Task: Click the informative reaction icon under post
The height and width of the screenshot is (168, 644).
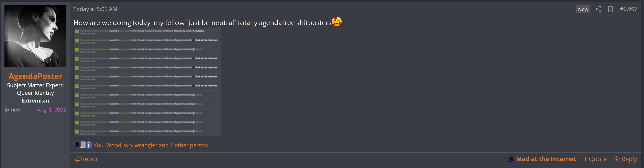Action: (89, 145)
